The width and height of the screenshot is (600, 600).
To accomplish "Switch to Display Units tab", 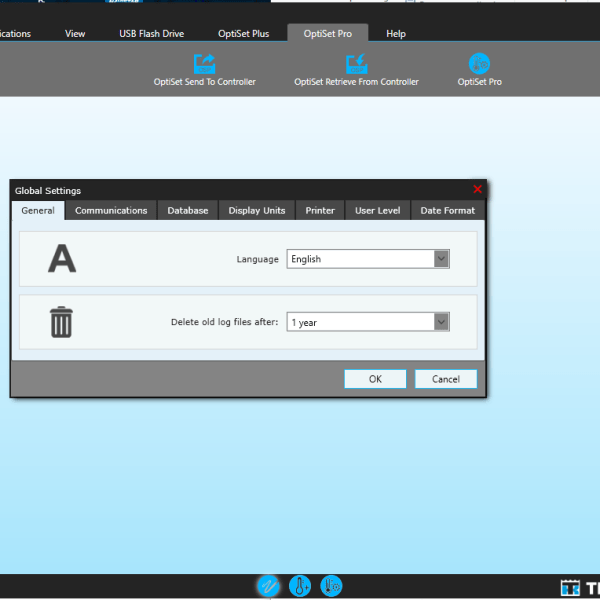I will 257,210.
